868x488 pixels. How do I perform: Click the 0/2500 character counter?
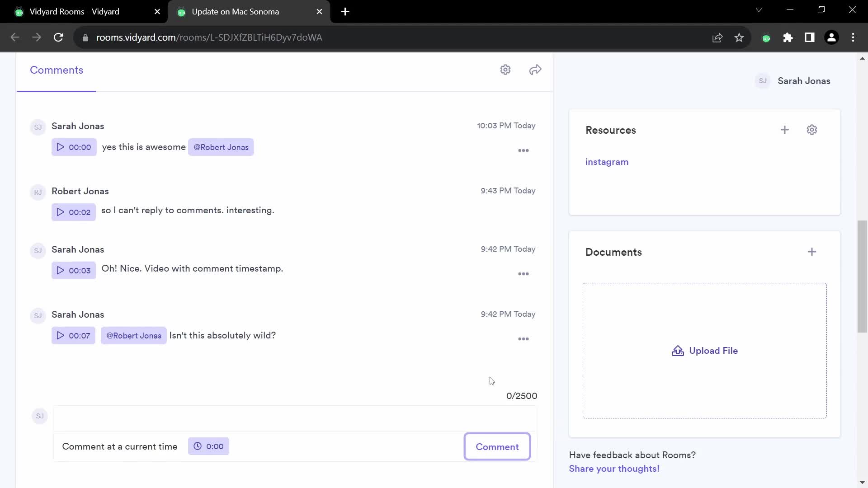pos(522,396)
